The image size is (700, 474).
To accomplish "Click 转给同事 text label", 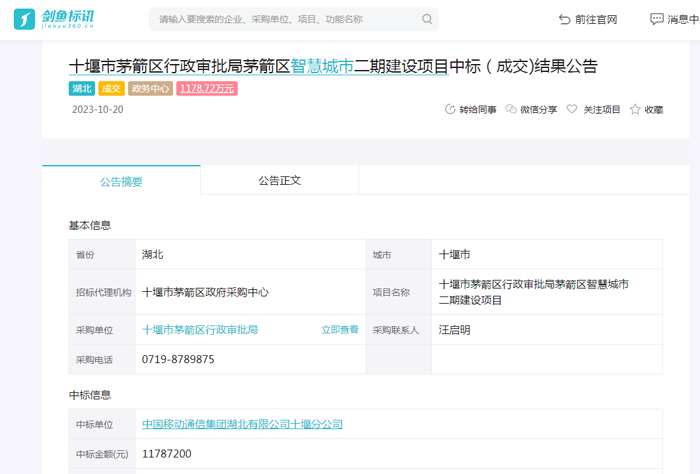I will tap(478, 110).
